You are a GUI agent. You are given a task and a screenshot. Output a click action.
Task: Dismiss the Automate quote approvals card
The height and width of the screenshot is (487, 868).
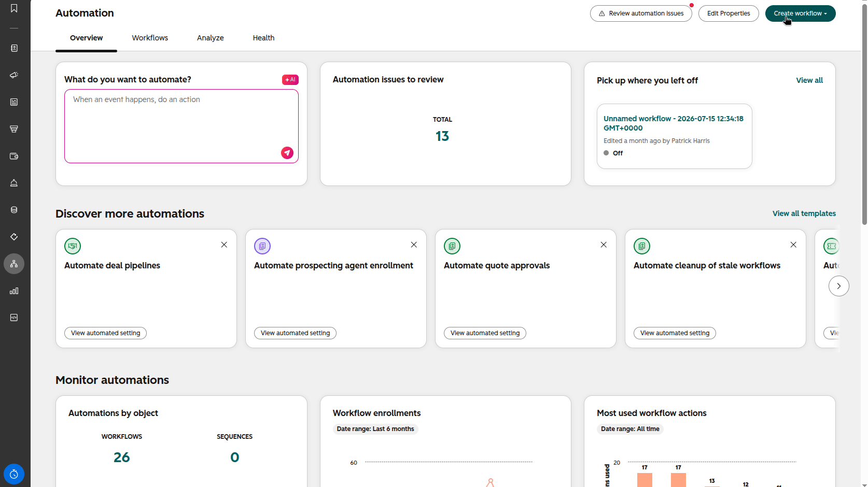point(604,245)
